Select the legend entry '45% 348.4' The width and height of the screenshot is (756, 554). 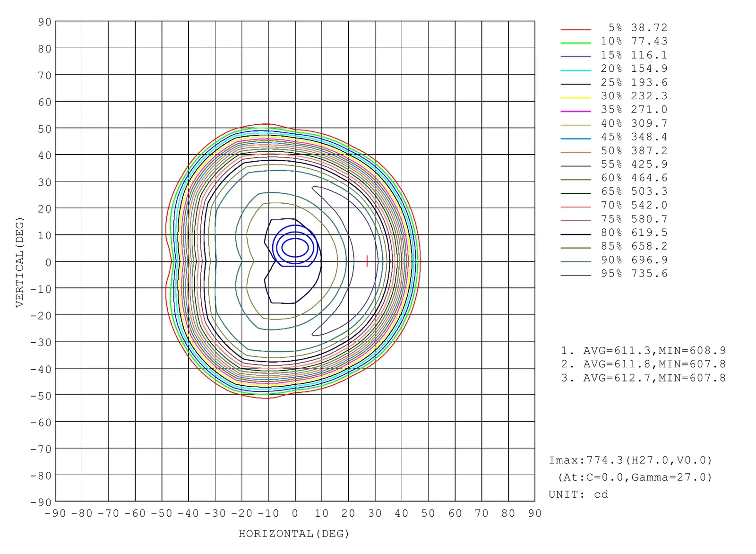(614, 137)
